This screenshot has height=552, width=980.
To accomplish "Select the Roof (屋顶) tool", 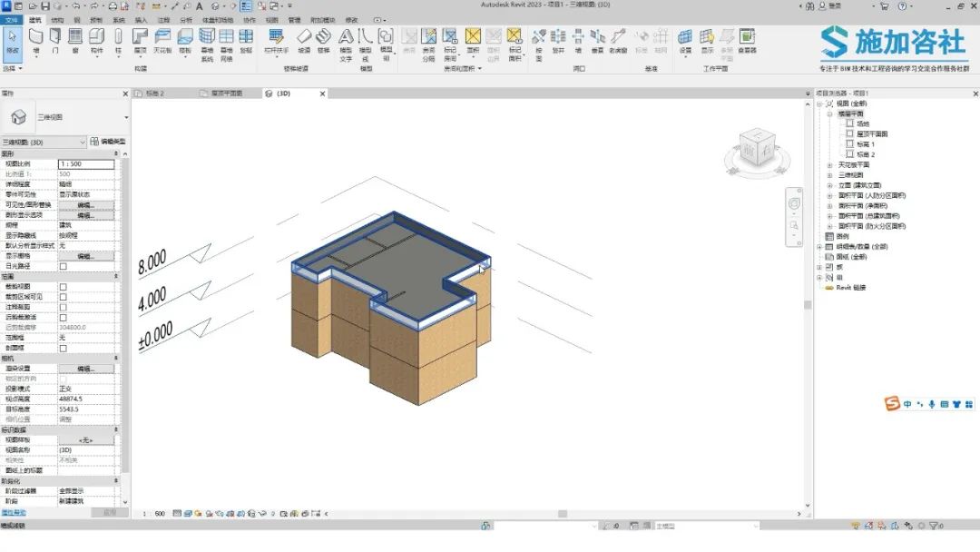I will tap(140, 41).
